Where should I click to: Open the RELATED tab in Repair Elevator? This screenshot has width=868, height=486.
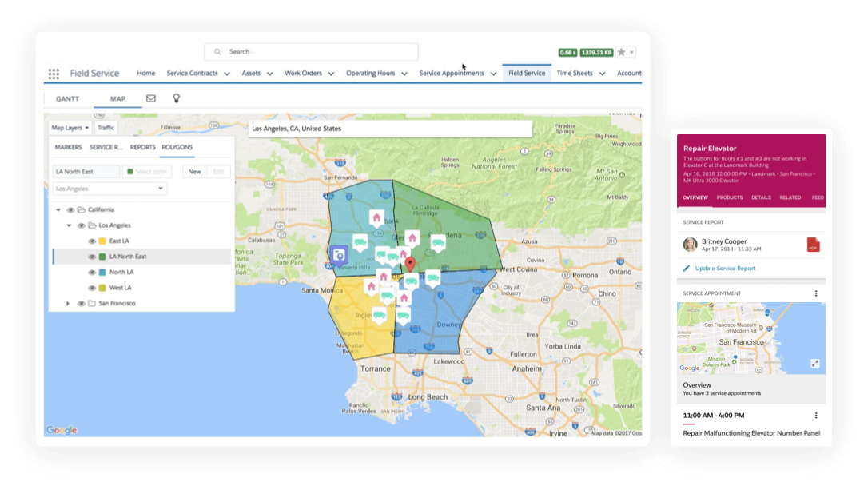coord(790,197)
